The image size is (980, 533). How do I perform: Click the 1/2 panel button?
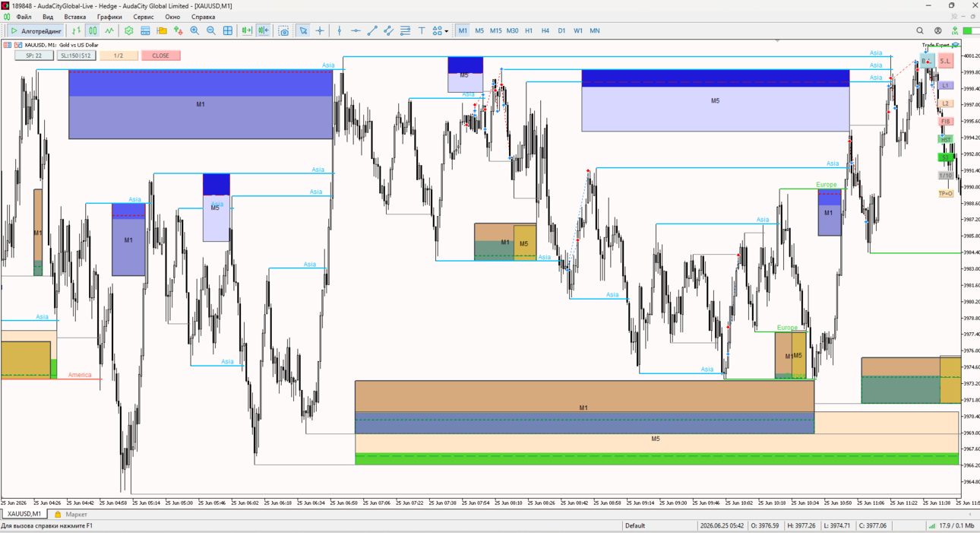click(x=119, y=56)
